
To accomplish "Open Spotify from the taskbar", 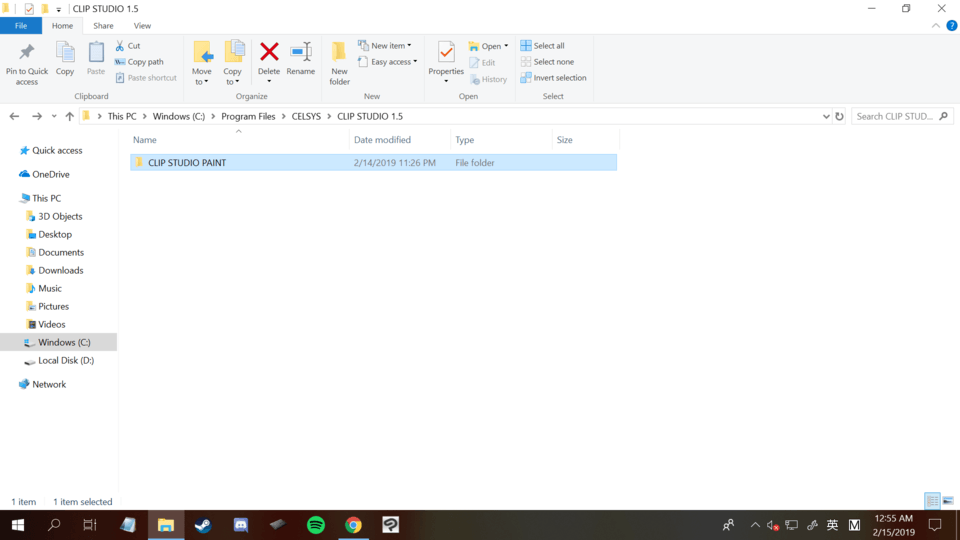I will pyautogui.click(x=315, y=525).
